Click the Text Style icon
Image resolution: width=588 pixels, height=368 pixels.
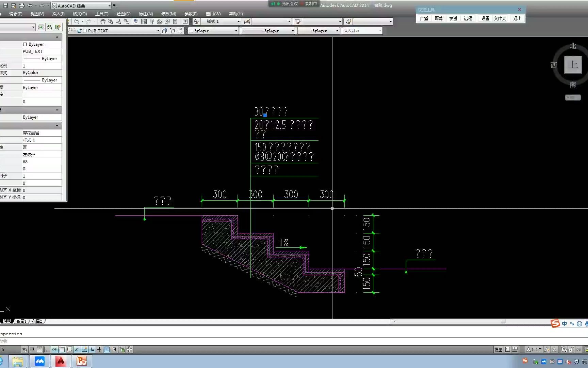tap(196, 21)
